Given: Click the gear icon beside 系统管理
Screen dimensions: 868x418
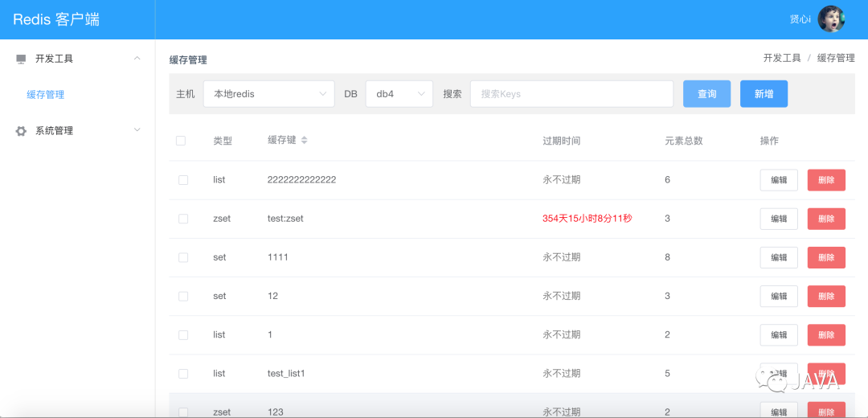Looking at the screenshot, I should point(21,131).
